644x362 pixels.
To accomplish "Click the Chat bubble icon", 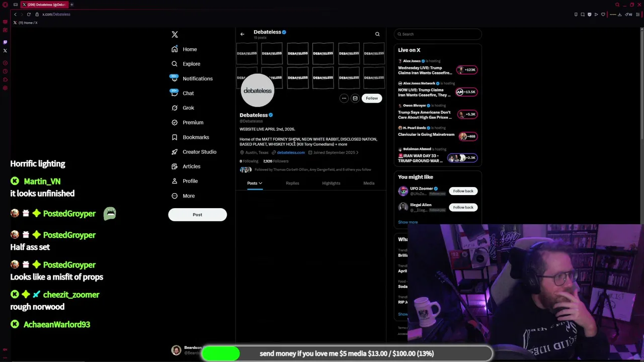I will click(x=175, y=93).
